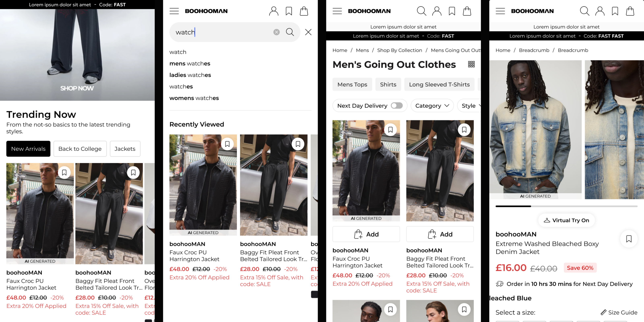Image resolution: width=644 pixels, height=322 pixels.
Task: Click Home breadcrumb on denim jacket page
Action: (x=503, y=50)
